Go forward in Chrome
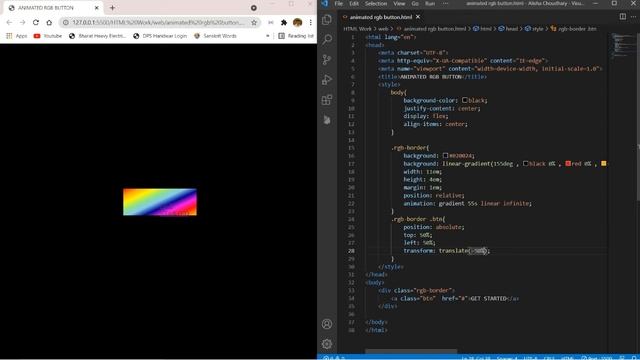The image size is (640, 360). tap(22, 22)
